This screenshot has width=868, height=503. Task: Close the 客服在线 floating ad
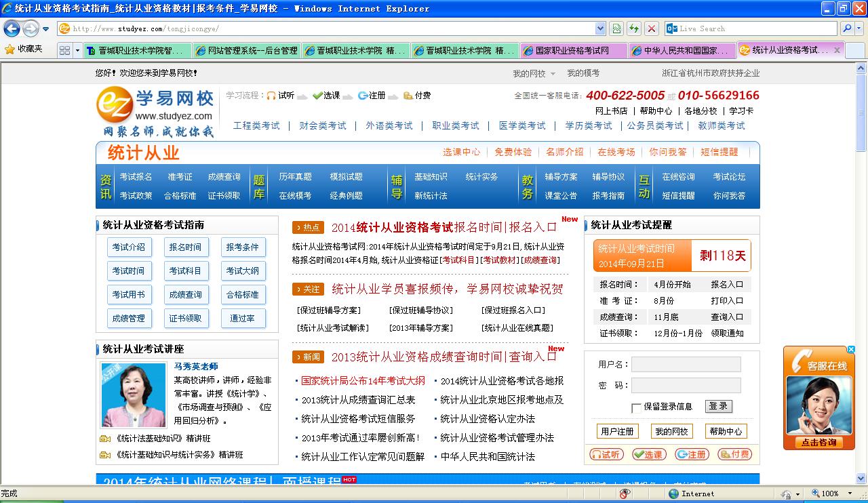click(852, 350)
